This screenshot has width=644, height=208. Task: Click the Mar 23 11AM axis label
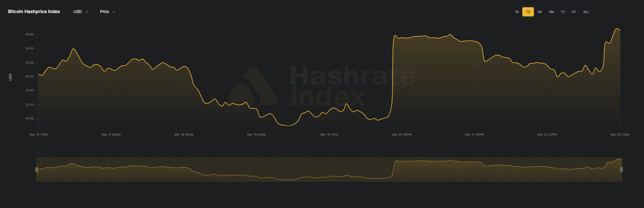click(620, 134)
